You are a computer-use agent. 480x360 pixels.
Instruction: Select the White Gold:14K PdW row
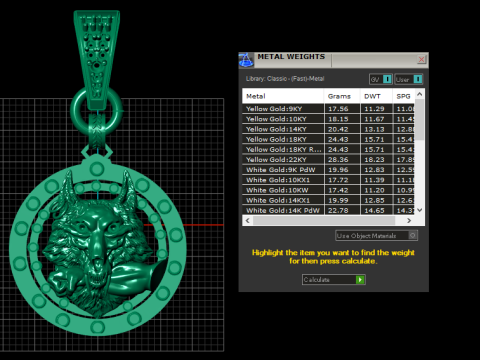328,210
